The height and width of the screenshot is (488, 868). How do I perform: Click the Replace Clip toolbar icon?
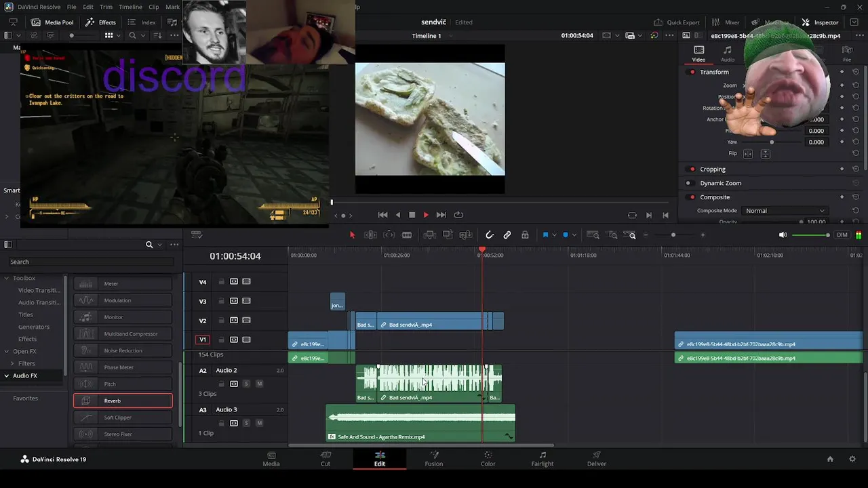(465, 235)
